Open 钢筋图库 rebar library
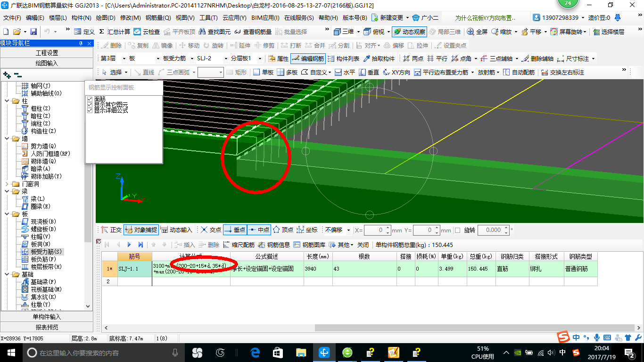Image resolution: width=644 pixels, height=362 pixels. point(309,245)
